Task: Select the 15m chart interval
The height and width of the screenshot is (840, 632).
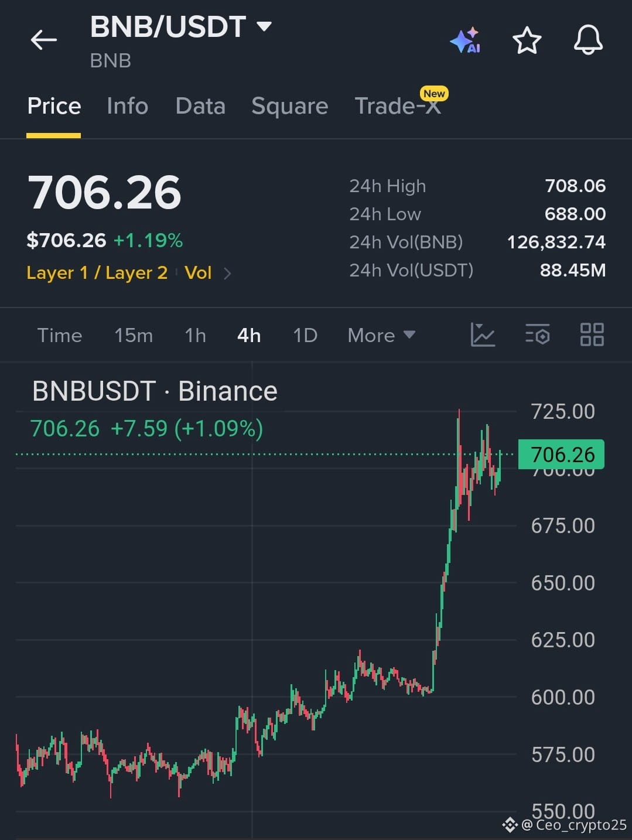Action: tap(134, 336)
